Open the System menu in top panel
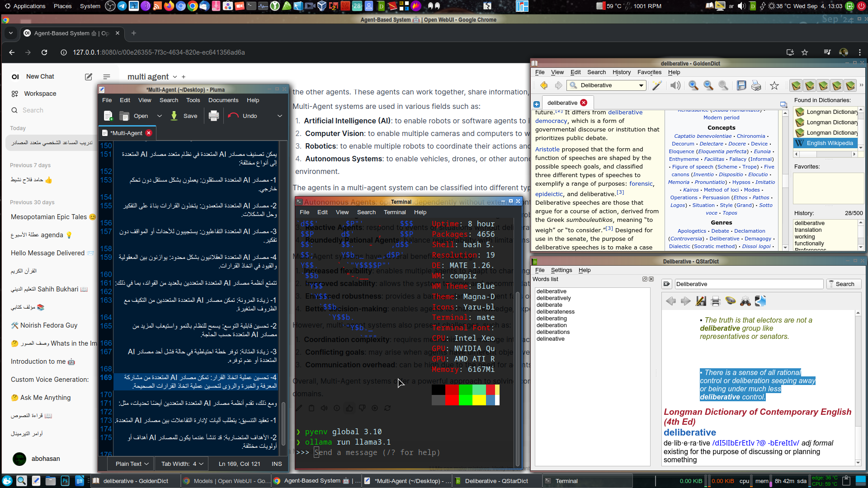The width and height of the screenshot is (868, 488). [90, 6]
